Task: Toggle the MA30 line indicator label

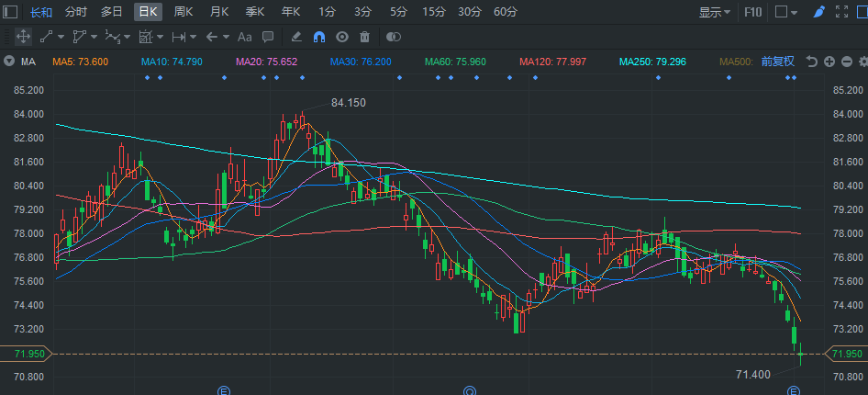Action: [x=361, y=62]
